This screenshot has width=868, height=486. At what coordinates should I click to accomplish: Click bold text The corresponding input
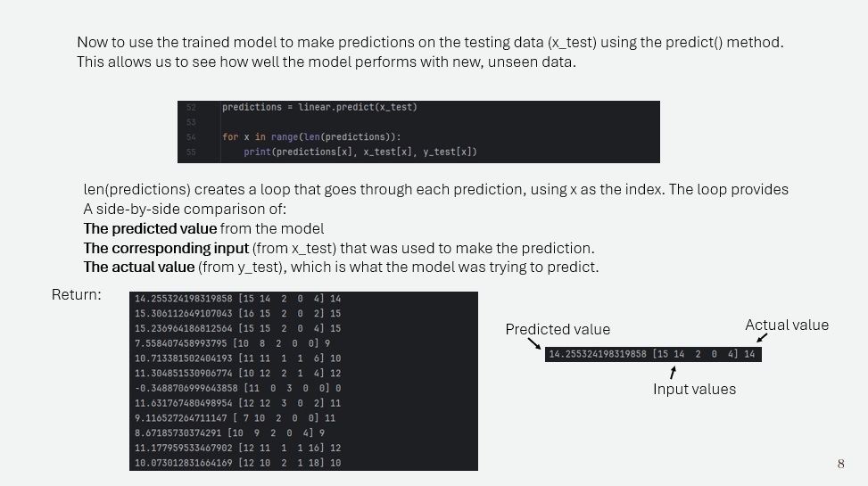pyautogui.click(x=166, y=248)
